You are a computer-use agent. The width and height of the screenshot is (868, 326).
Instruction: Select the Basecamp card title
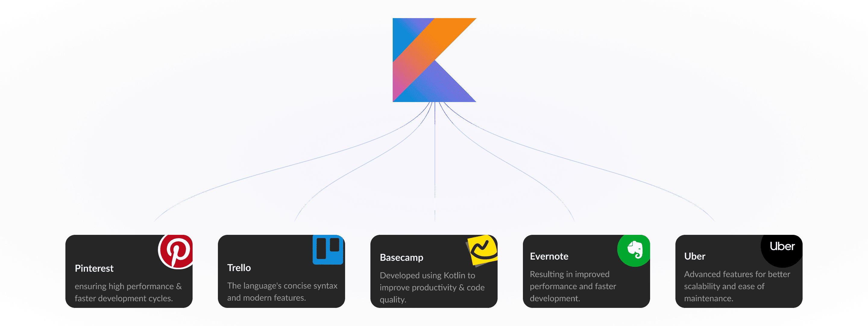(x=401, y=257)
